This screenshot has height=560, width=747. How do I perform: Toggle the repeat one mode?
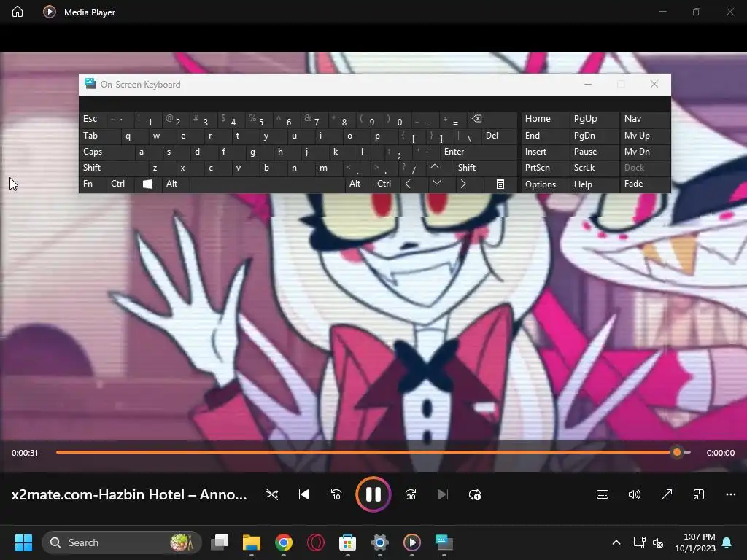(x=474, y=494)
